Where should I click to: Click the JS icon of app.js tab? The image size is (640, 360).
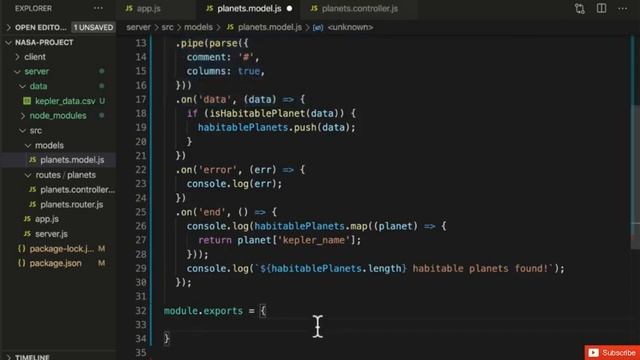click(x=129, y=9)
